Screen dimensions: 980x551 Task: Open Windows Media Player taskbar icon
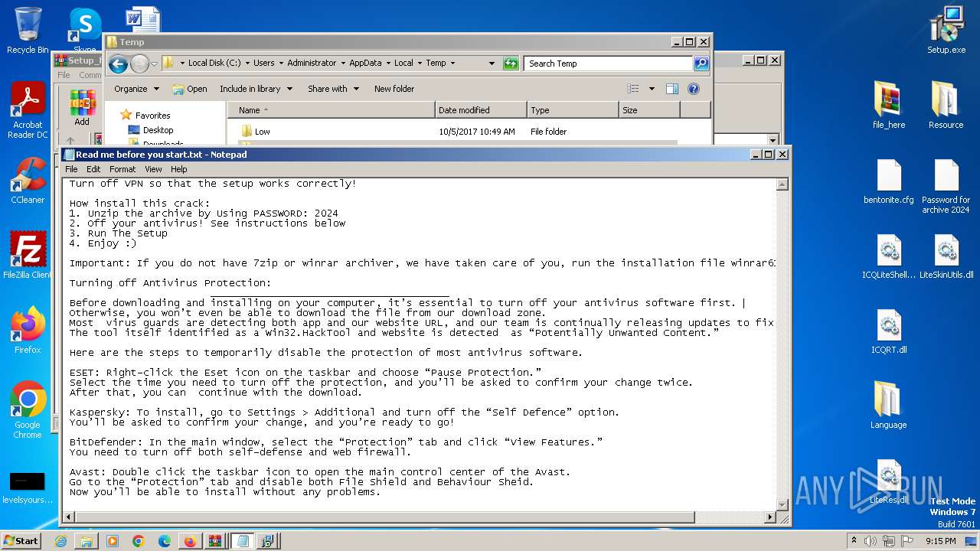(113, 541)
